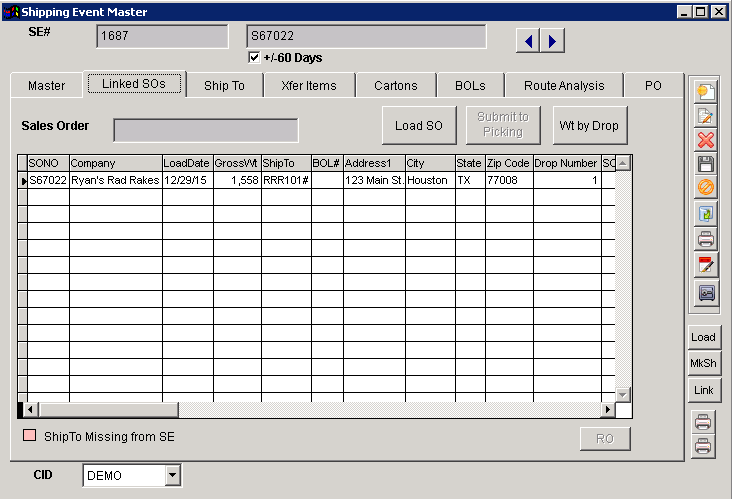This screenshot has width=732, height=499.
Task: Click into the Sales Order input field
Action: click(x=205, y=130)
